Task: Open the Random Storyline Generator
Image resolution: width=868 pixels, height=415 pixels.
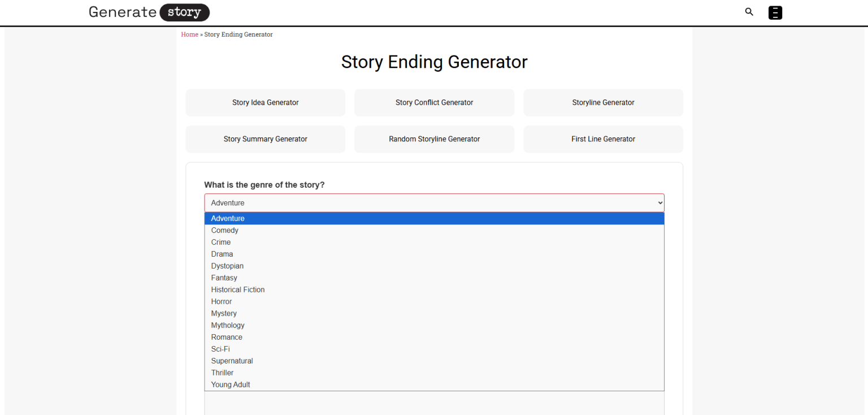Action: (x=434, y=139)
